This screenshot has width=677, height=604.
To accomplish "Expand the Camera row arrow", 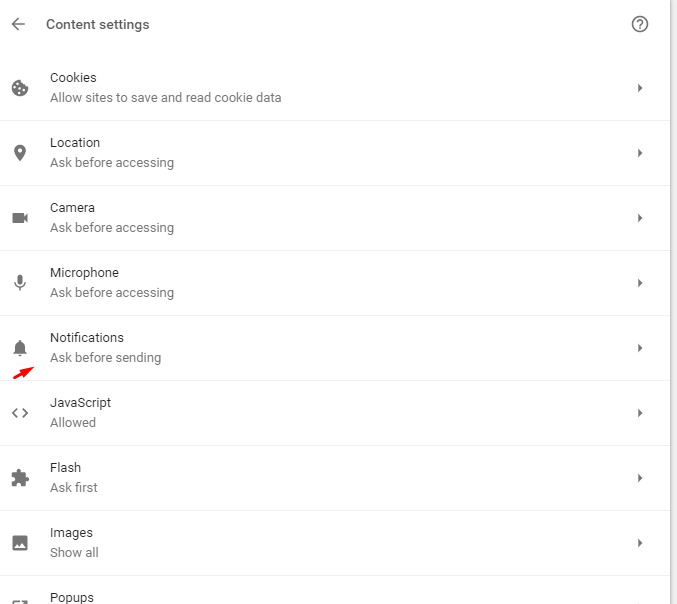I will pyautogui.click(x=640, y=218).
